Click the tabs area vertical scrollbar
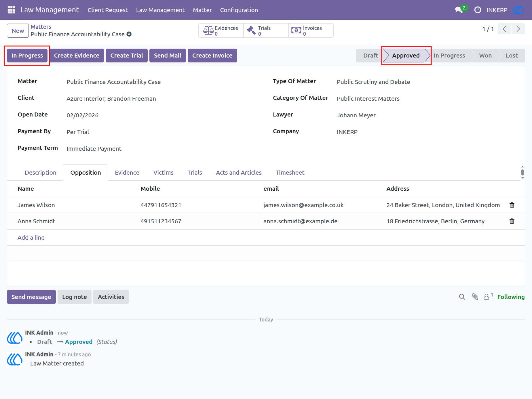Screen dimensions: 532x399 [522, 172]
